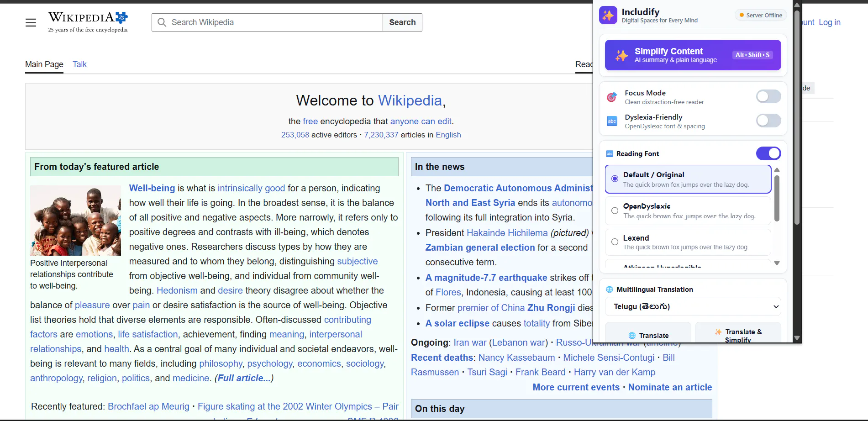Click the 'In the news' heading
Viewport: 868px width, 421px height.
pyautogui.click(x=439, y=167)
